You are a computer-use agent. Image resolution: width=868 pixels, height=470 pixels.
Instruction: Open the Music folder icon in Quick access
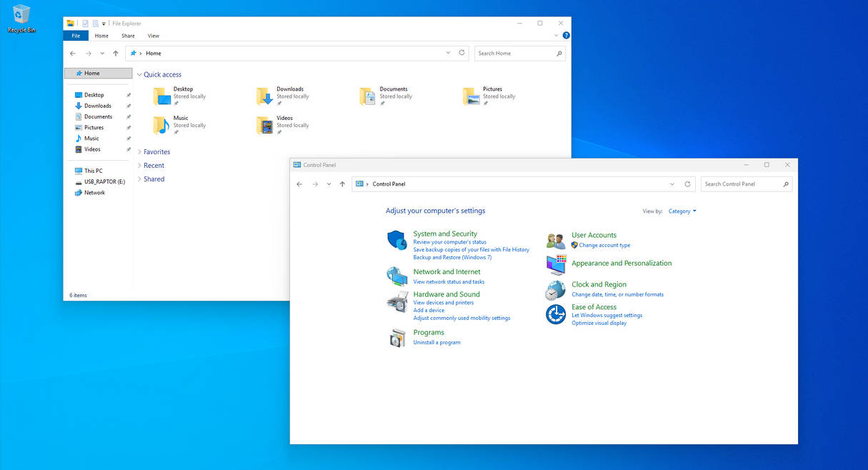click(161, 126)
